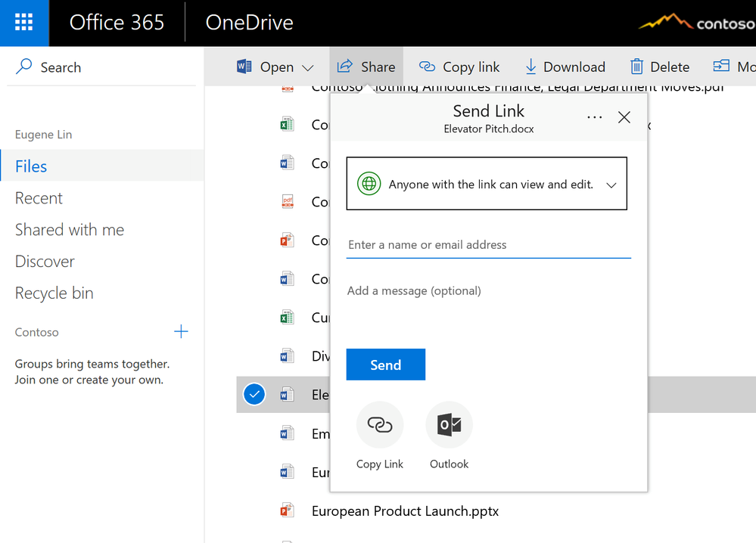Click the Word icon on the Eur row

click(287, 472)
